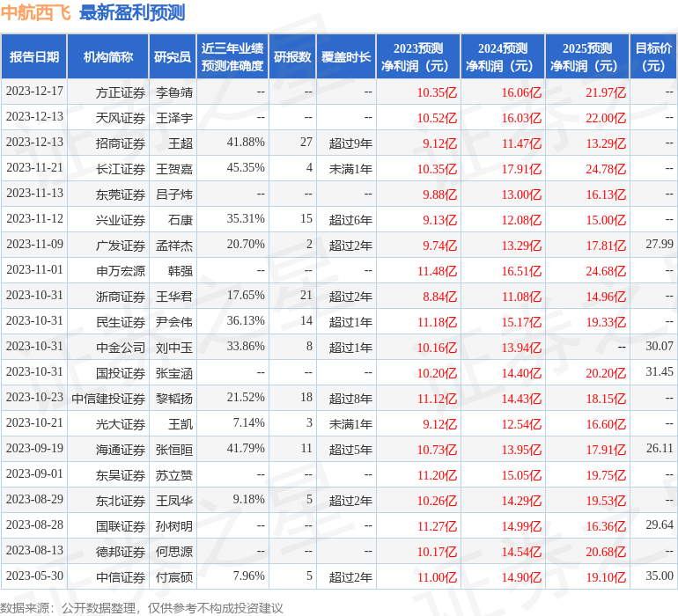Click the 2023预测净利润 column header
The width and height of the screenshot is (678, 616).
click(x=418, y=56)
